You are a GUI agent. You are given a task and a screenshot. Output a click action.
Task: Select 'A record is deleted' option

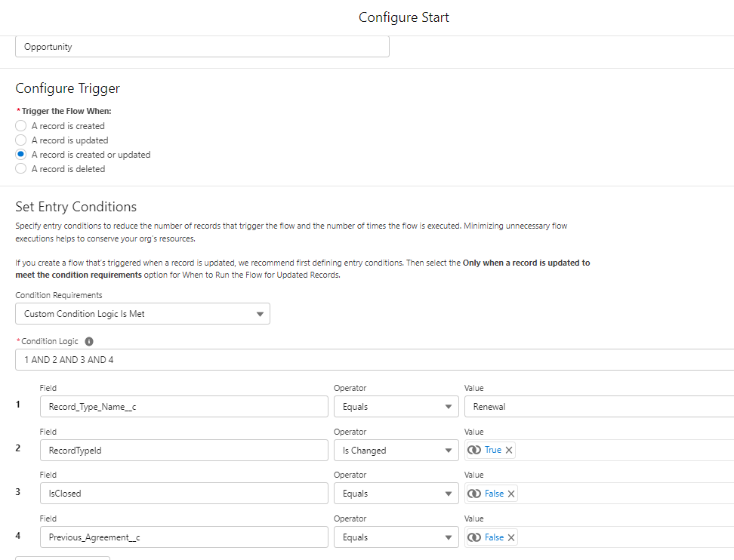[21, 169]
